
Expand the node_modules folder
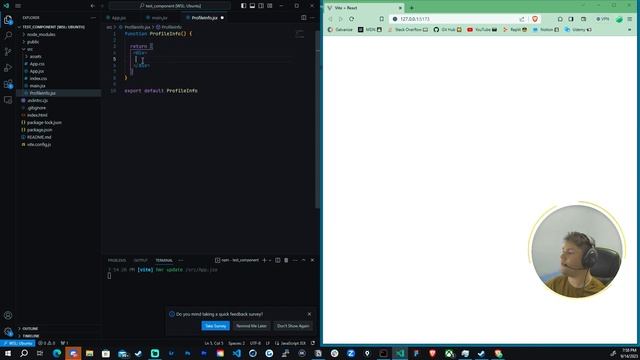(x=41, y=34)
